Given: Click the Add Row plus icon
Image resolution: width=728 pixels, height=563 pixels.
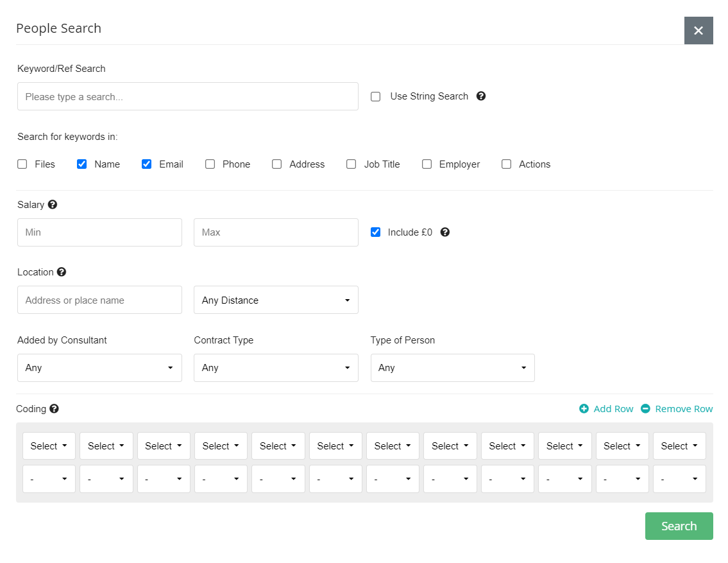Looking at the screenshot, I should click(584, 409).
